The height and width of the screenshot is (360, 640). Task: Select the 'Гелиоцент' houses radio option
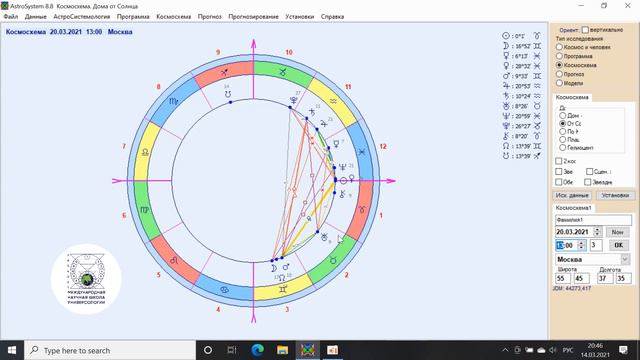(562, 147)
